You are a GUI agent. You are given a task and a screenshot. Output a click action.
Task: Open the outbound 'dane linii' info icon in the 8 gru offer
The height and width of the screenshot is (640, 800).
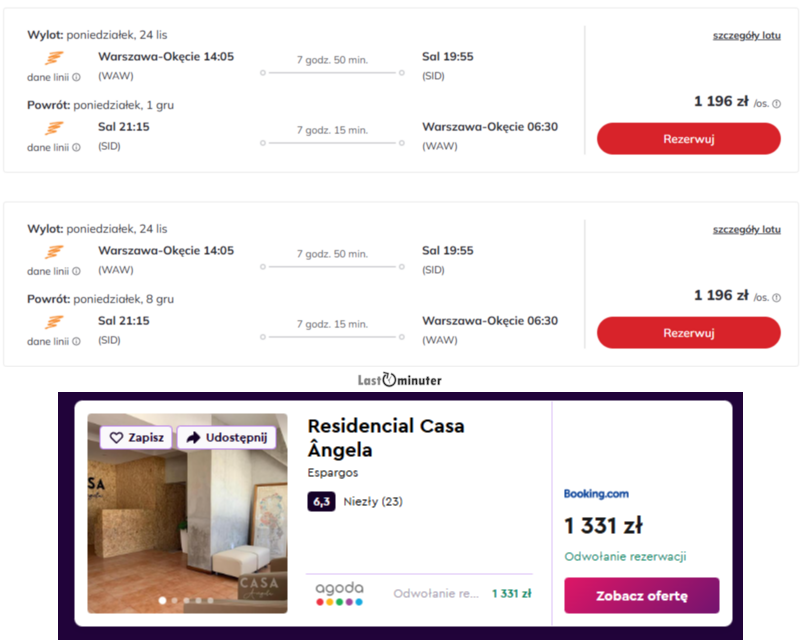click(x=76, y=271)
